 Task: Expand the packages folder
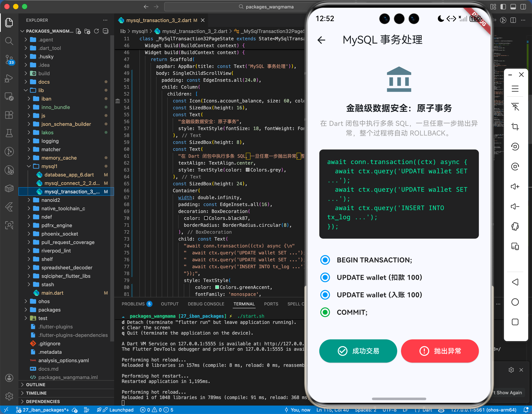(x=49, y=310)
